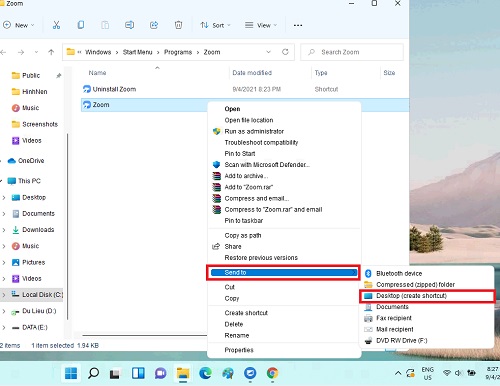The image size is (500, 386).
Task: Click the Share icon in toolbar
Action: (x=154, y=25)
